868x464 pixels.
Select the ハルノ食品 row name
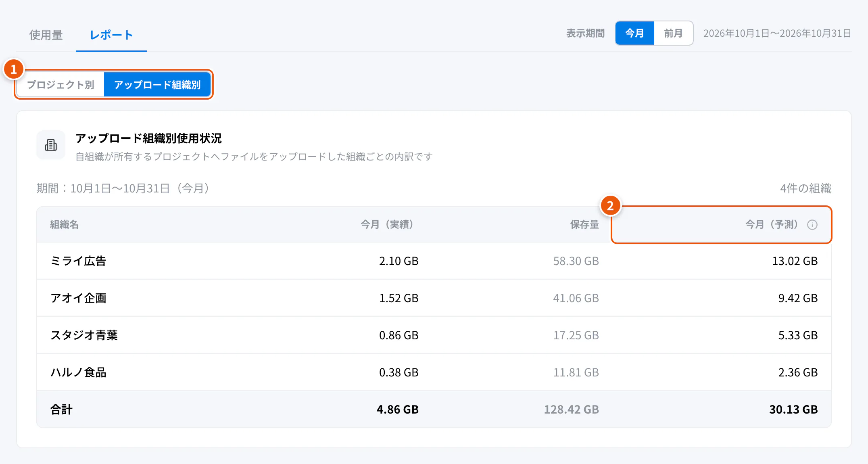pos(78,372)
